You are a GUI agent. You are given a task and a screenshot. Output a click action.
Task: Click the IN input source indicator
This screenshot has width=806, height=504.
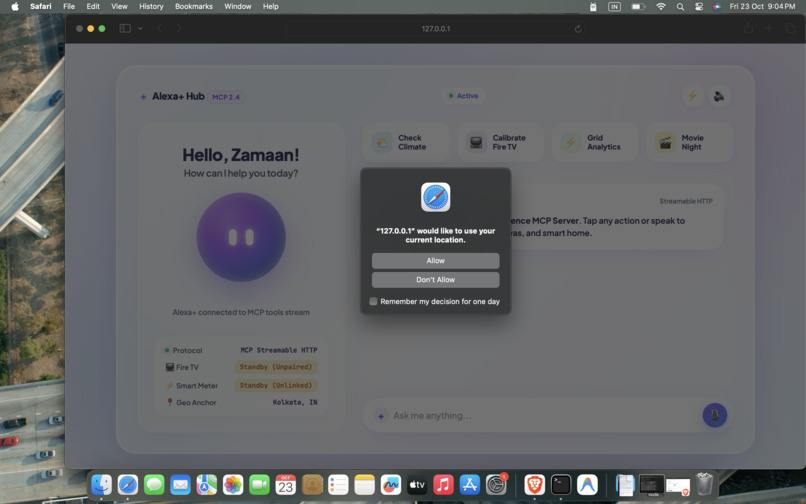[614, 7]
